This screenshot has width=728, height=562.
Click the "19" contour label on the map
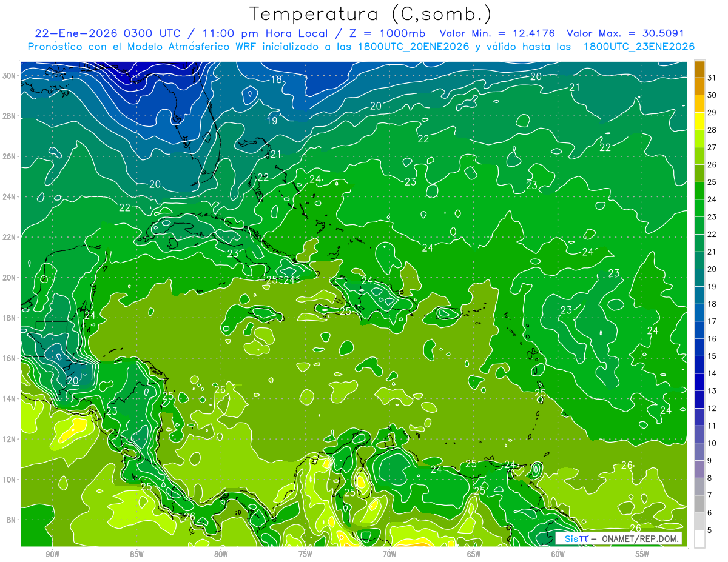tap(272, 121)
